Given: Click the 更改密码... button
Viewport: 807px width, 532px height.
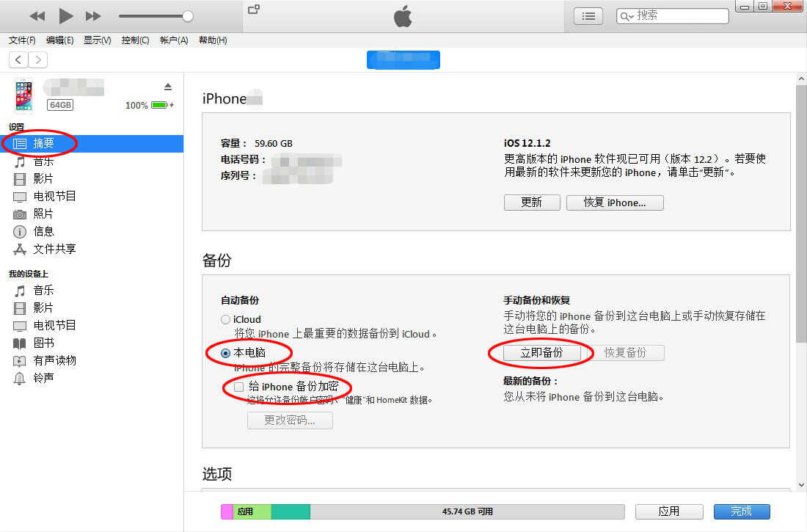Looking at the screenshot, I should coord(290,420).
